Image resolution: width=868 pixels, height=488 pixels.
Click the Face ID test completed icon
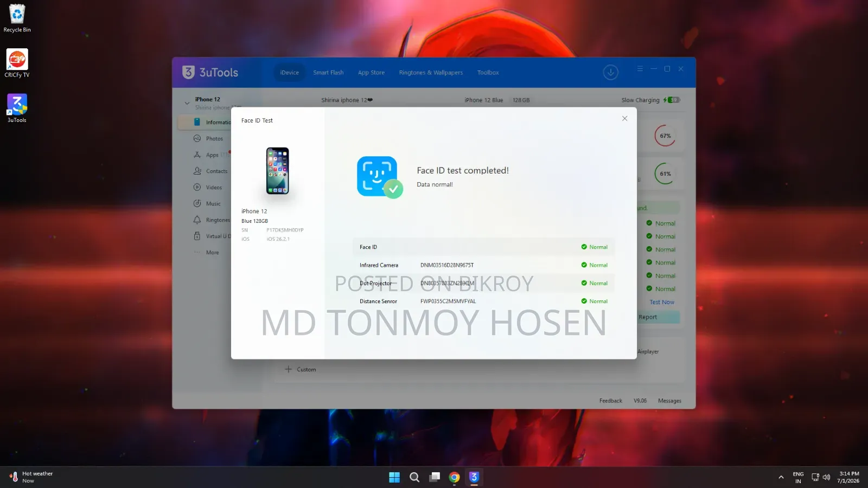(x=379, y=177)
